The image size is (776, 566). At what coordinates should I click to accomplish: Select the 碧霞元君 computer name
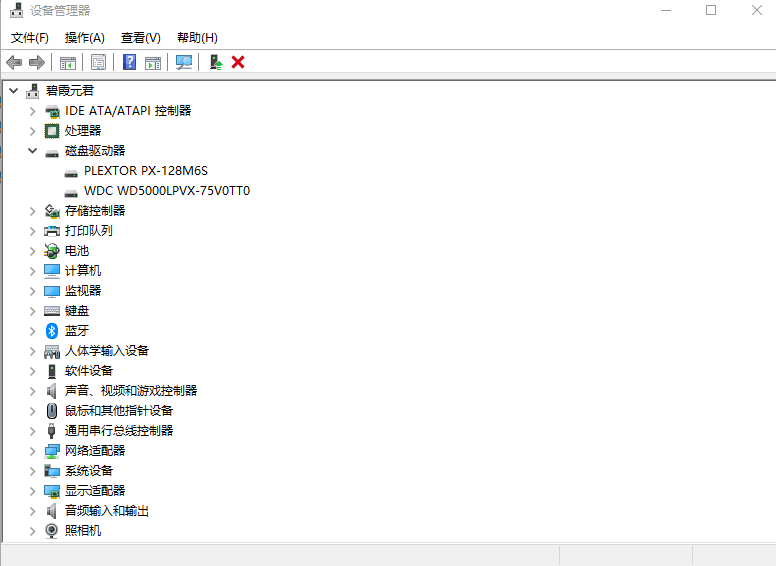(x=69, y=91)
